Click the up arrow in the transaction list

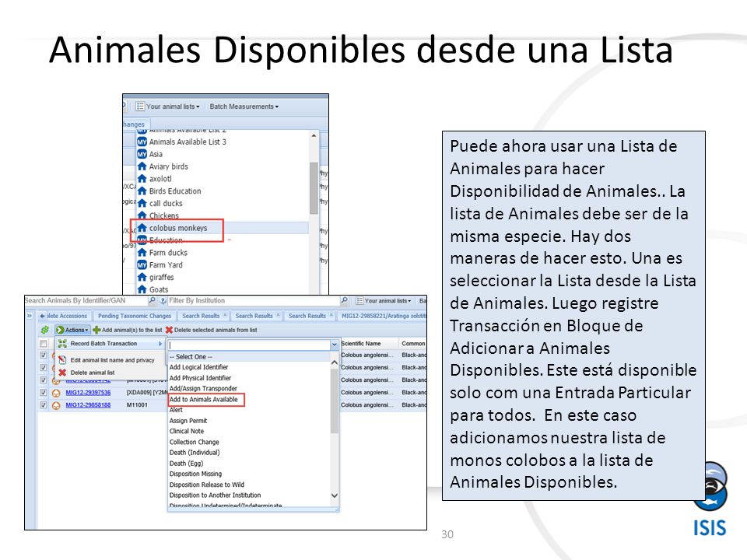(335, 363)
